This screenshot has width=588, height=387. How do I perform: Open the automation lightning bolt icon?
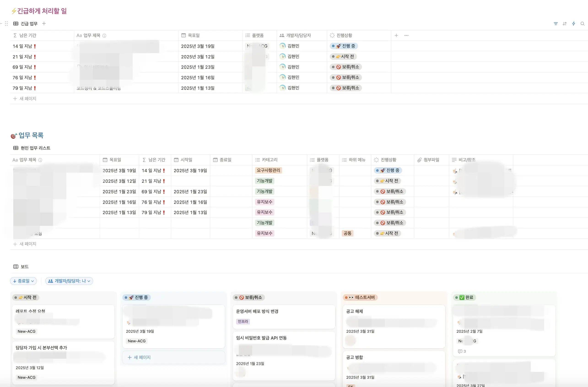click(x=573, y=24)
